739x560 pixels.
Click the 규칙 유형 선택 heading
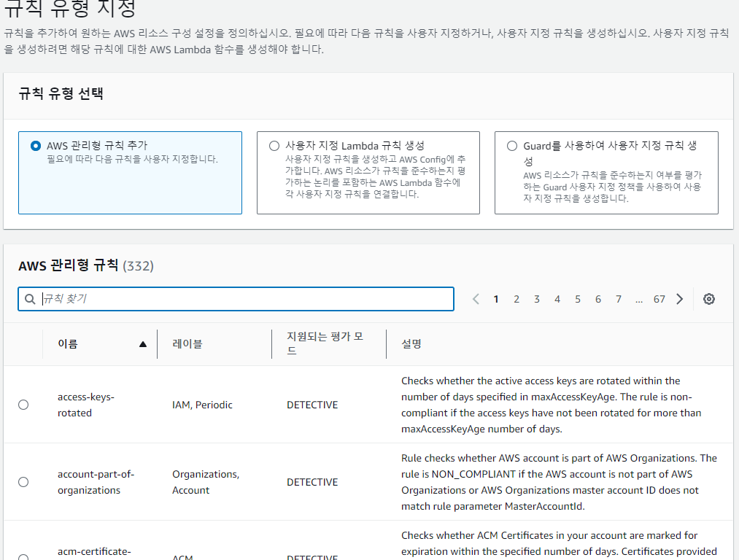[61, 94]
